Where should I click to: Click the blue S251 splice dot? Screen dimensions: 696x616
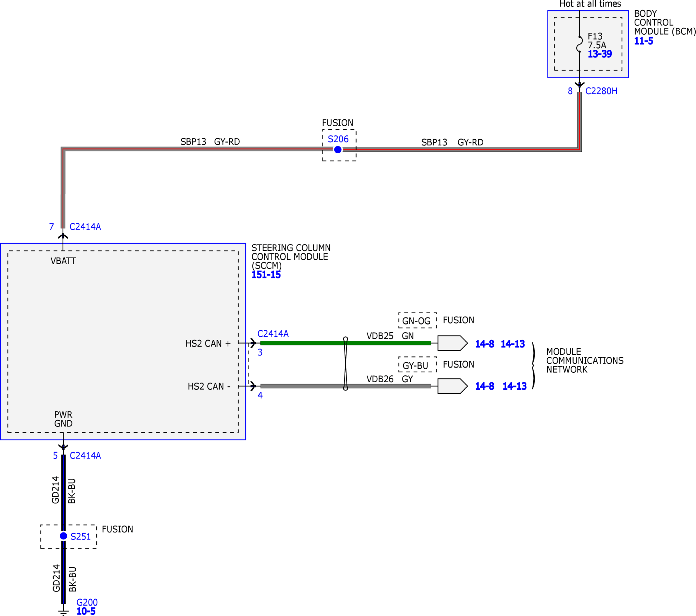(x=63, y=536)
